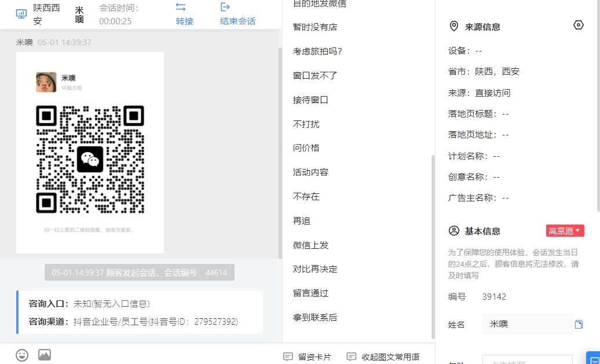This screenshot has width=600, height=364.
Task: Click the 落地页标题 row
Action: [x=478, y=114]
